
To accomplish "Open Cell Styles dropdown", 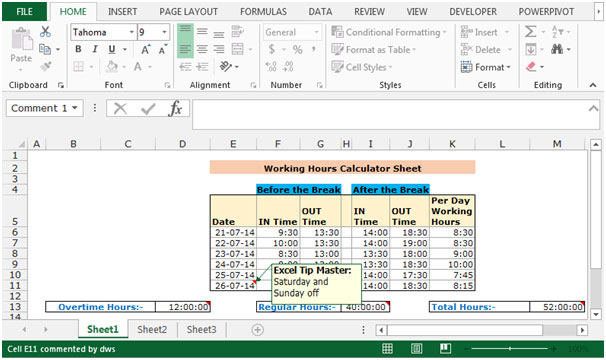I will [x=362, y=67].
